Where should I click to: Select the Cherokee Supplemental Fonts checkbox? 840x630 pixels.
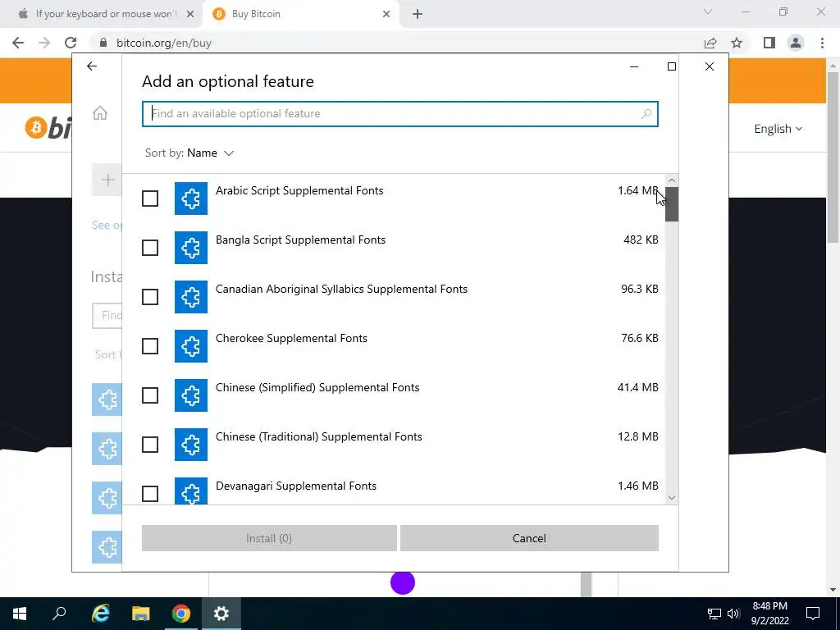click(x=150, y=347)
